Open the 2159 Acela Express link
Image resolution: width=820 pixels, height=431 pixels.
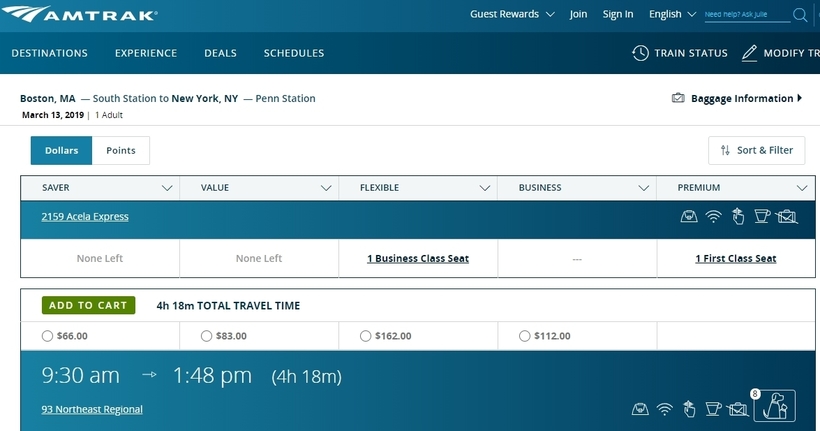[x=85, y=217]
